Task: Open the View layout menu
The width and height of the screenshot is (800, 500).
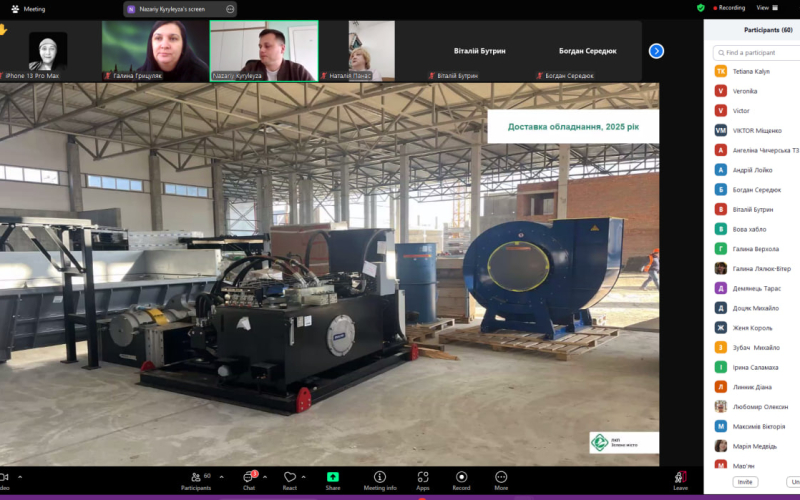Action: click(x=767, y=8)
